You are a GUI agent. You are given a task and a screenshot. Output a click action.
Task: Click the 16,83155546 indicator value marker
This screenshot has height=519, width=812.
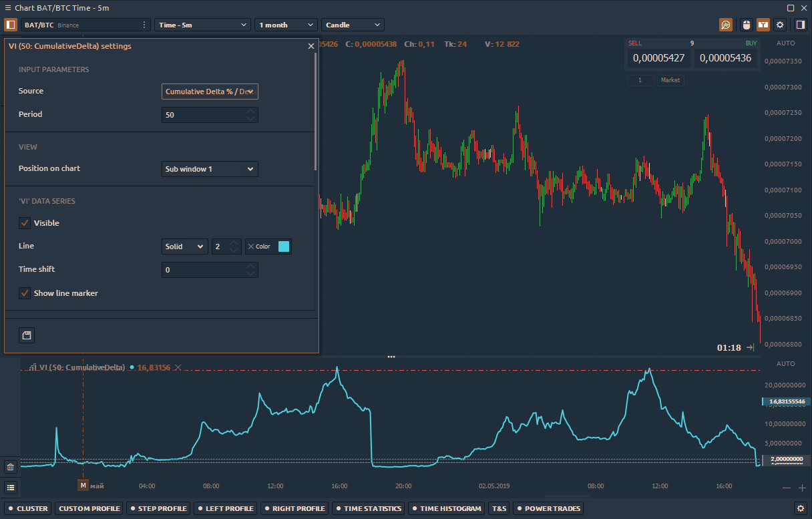[786, 401]
